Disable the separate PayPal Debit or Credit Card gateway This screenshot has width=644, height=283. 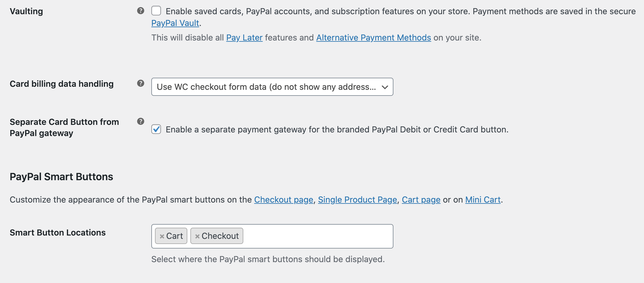pyautogui.click(x=156, y=129)
